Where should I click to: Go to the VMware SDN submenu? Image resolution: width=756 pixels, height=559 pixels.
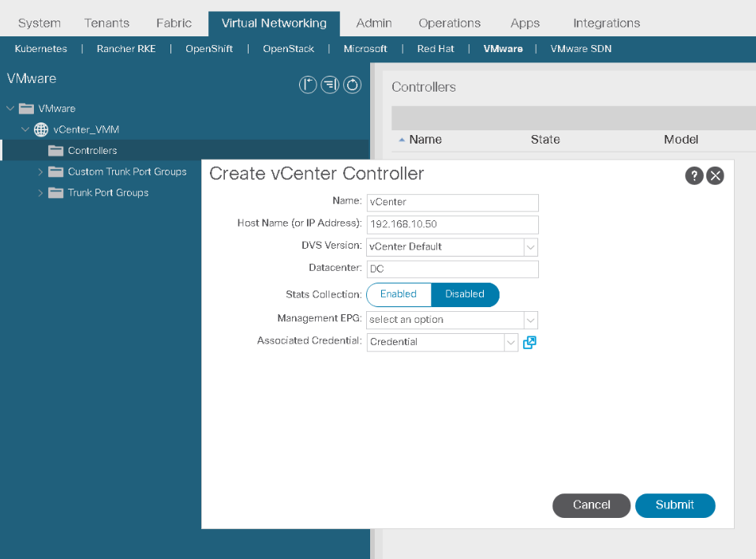(581, 49)
